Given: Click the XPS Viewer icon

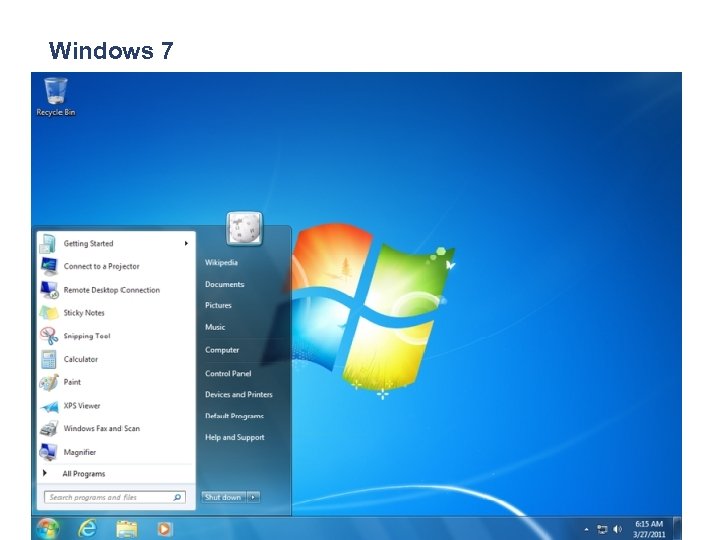Looking at the screenshot, I should [49, 406].
